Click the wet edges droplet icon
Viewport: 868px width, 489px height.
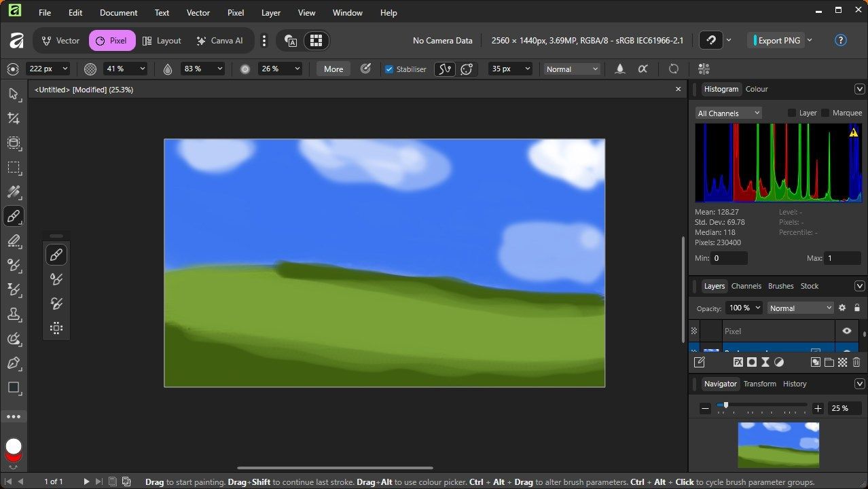point(620,69)
